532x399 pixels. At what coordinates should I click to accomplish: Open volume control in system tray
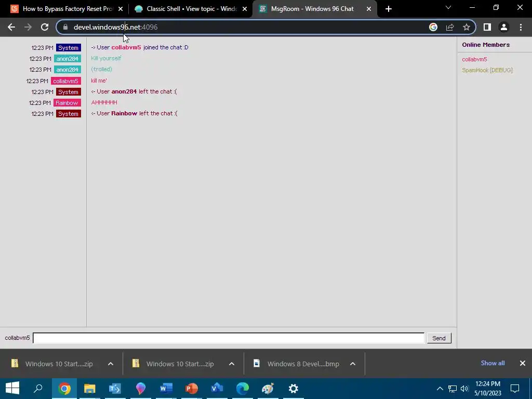tap(464, 389)
